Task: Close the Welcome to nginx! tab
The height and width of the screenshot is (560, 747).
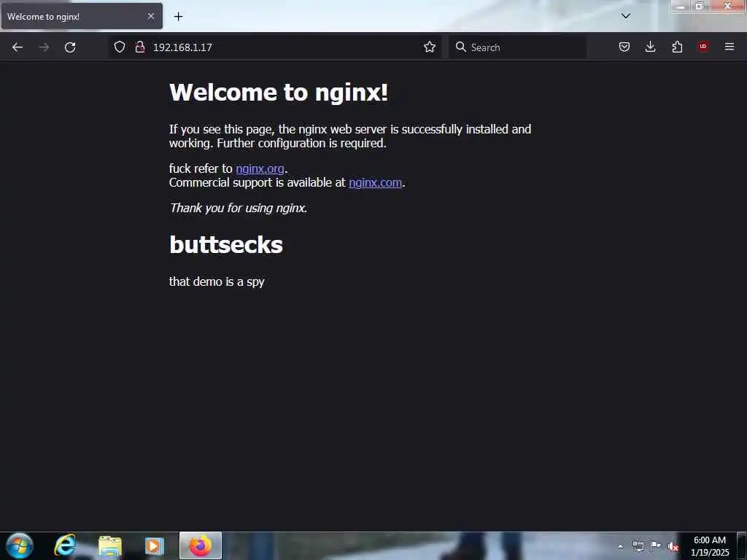Action: 151,16
